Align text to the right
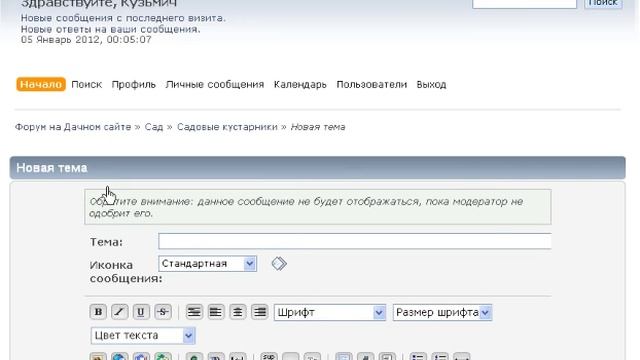The image size is (640, 360). click(x=259, y=312)
